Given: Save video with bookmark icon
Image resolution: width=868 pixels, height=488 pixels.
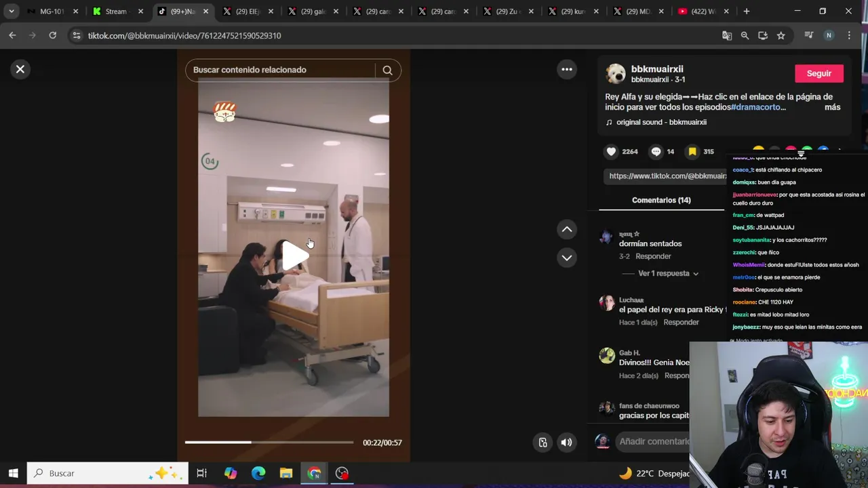Looking at the screenshot, I should click(x=692, y=152).
